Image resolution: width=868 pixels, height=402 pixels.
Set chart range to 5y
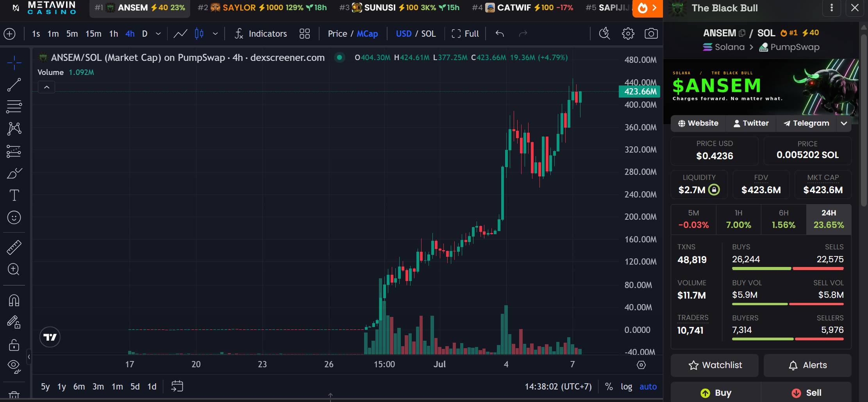[x=45, y=387]
